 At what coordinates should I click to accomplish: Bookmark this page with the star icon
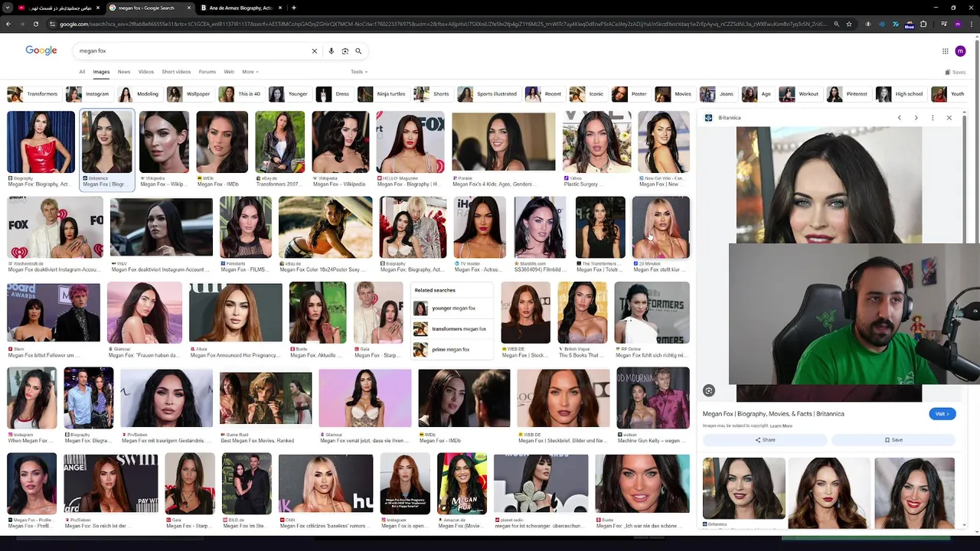click(849, 24)
